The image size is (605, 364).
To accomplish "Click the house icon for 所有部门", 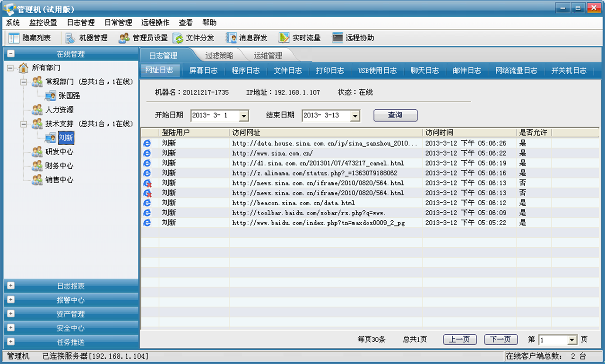I will pos(23,68).
